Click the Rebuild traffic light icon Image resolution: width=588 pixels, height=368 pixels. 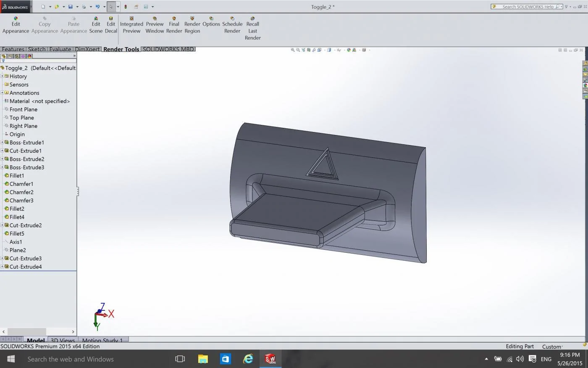(126, 7)
